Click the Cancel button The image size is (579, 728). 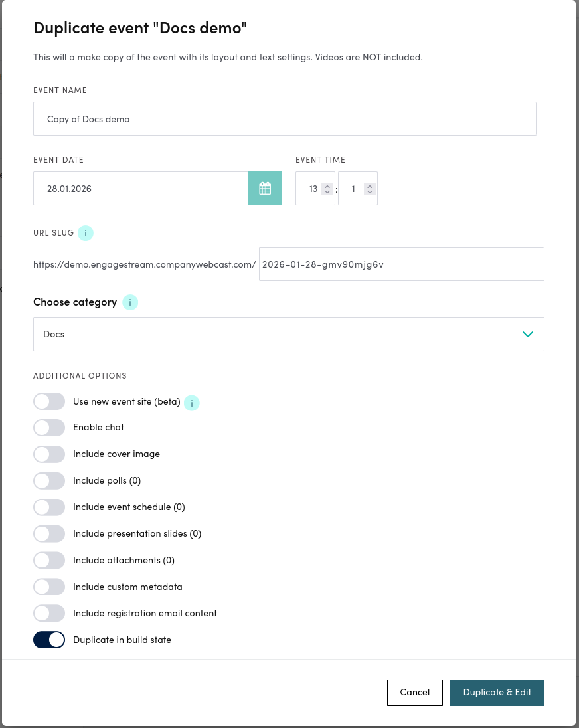[x=414, y=692]
